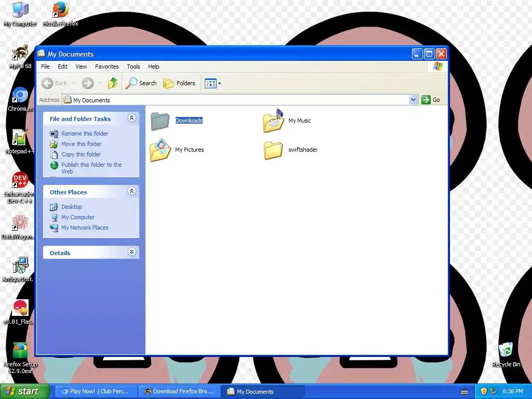Screen dimensions: 532x399
Task: Open the Views layout icon
Action: click(210, 83)
